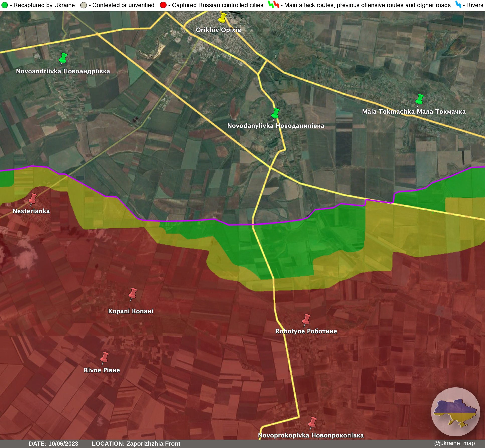Click the 'Rivne Рівне' label
The height and width of the screenshot is (448, 485).
point(102,370)
